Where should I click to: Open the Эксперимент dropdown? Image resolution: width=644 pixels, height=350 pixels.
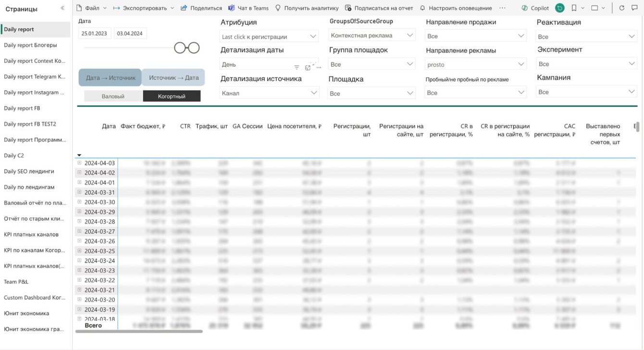point(587,64)
